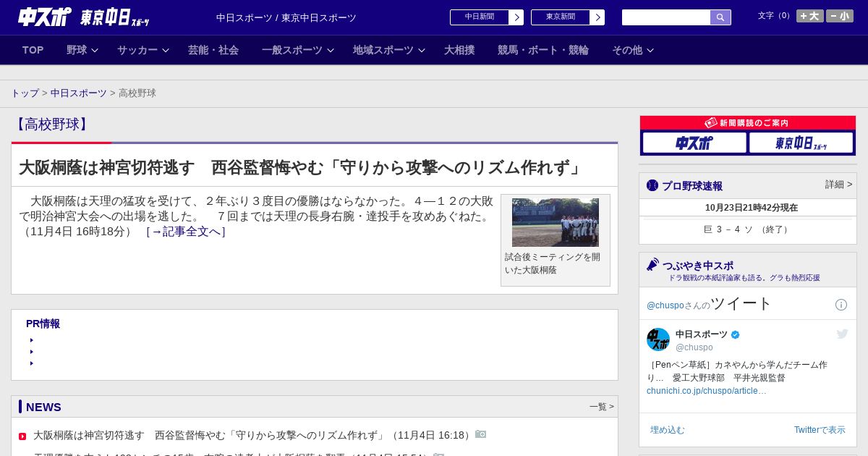
Task: Expand the 地域スポーツ menu chevron
Action: [x=422, y=51]
